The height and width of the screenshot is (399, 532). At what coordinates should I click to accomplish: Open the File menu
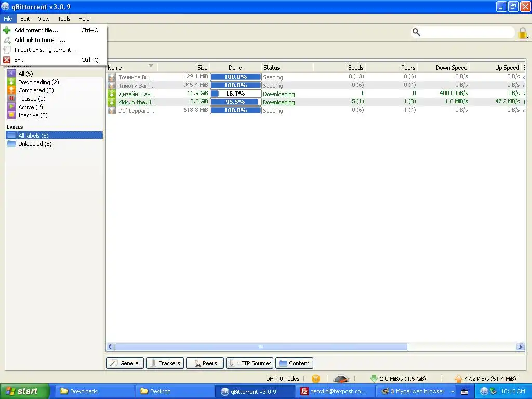pos(8,19)
